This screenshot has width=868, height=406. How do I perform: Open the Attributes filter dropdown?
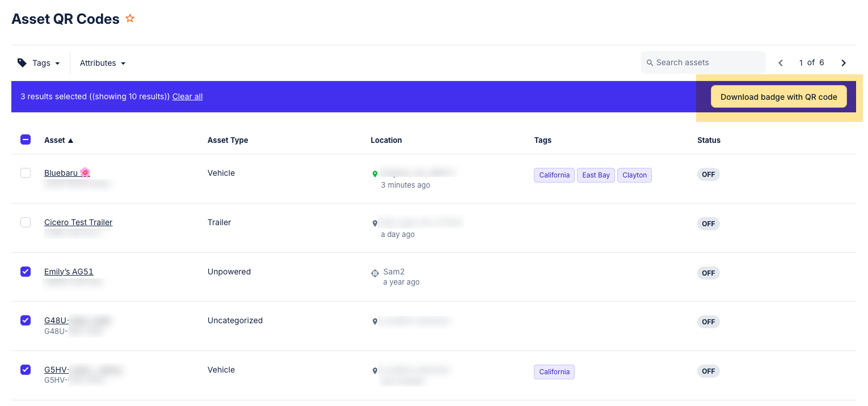click(103, 63)
